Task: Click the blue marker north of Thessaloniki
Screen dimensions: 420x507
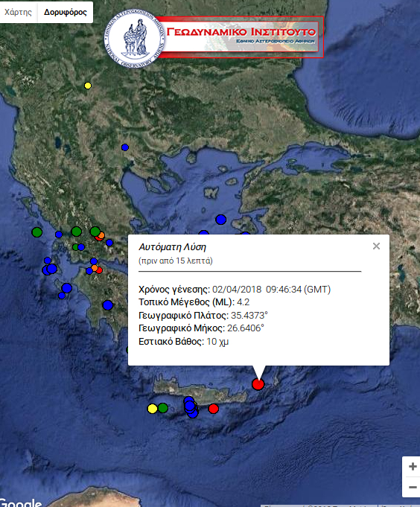Action: tap(125, 147)
